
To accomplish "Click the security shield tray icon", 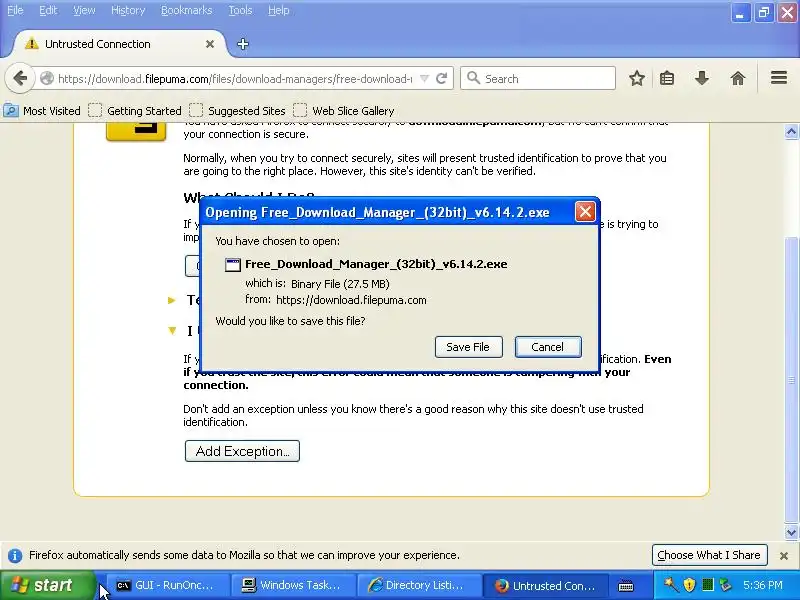I will coord(689,585).
